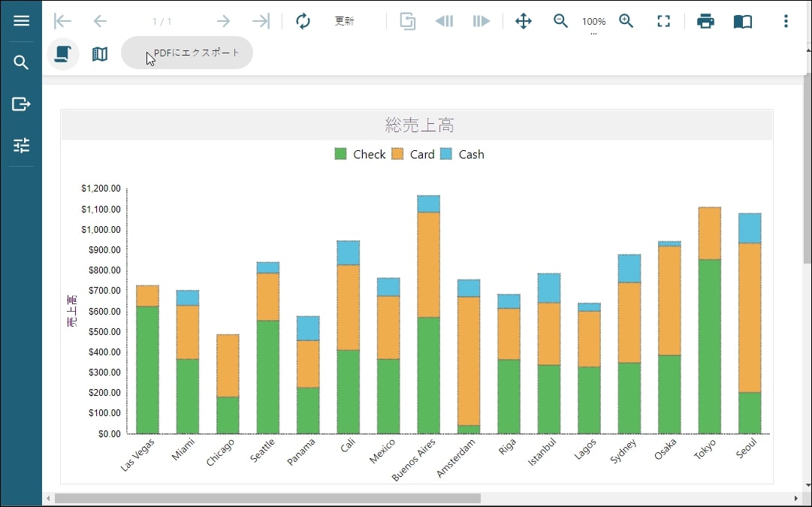812x507 pixels.
Task: Click the vertical scrollbar down arrow
Action: tap(808, 486)
